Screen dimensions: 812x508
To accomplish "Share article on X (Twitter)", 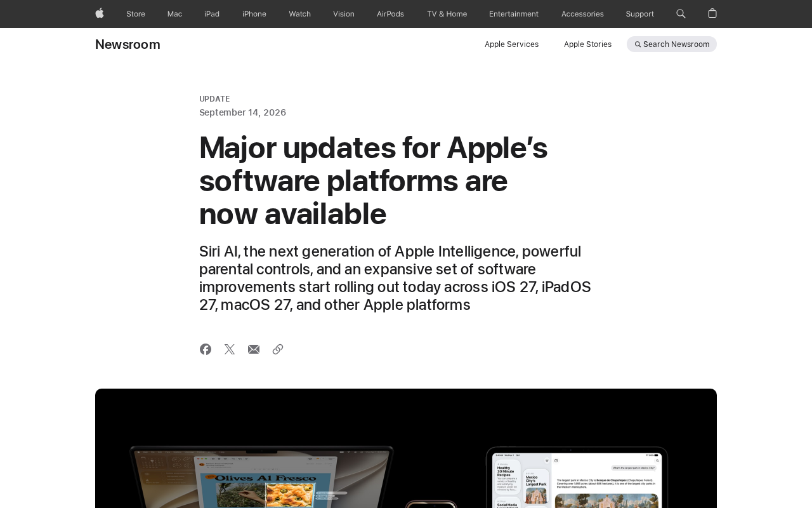I will tap(230, 349).
